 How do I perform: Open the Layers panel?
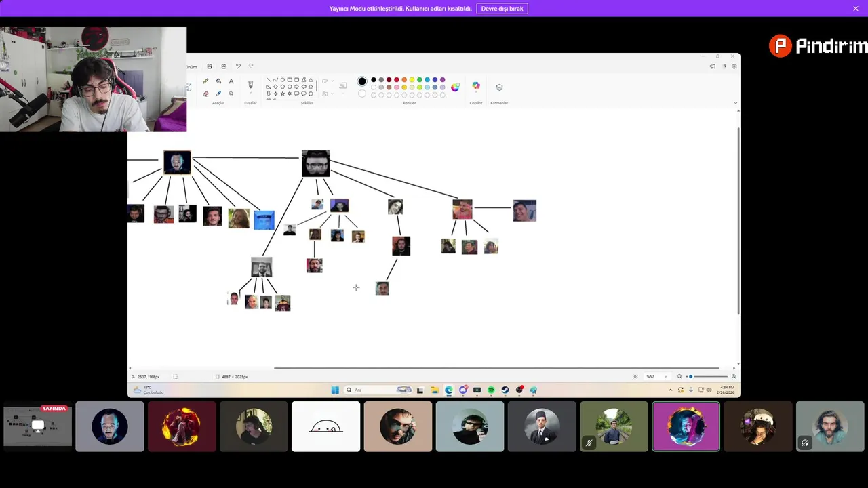(499, 87)
